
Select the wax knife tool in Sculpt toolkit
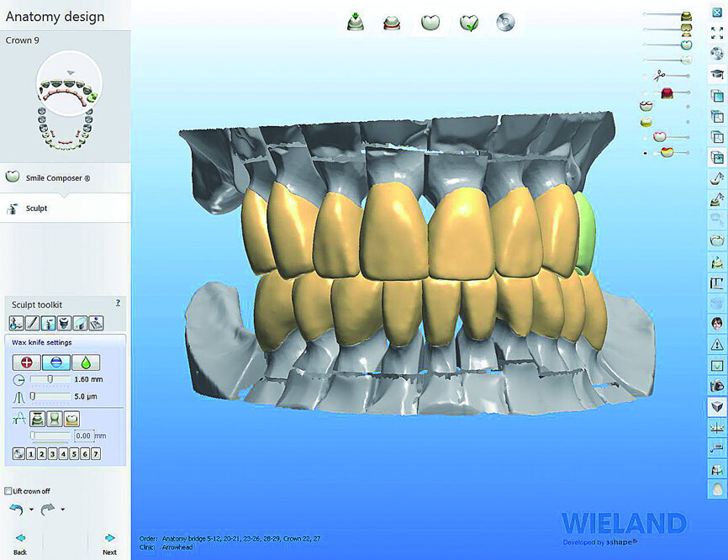click(48, 323)
